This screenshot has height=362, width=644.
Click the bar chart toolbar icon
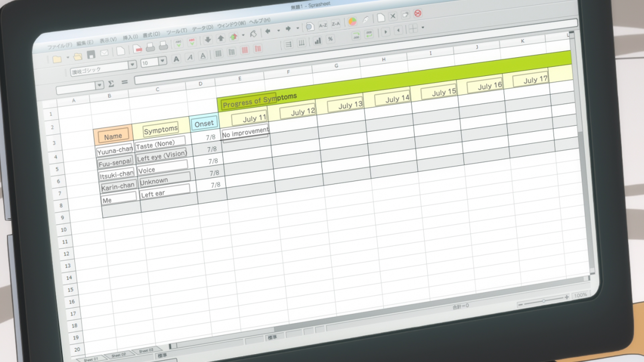coord(317,41)
